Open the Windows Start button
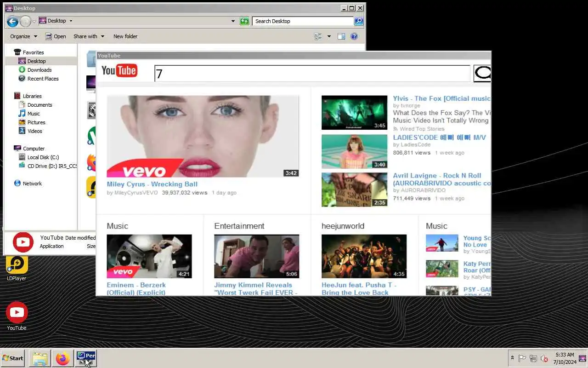Viewport: 588px width, 368px height. [x=12, y=358]
